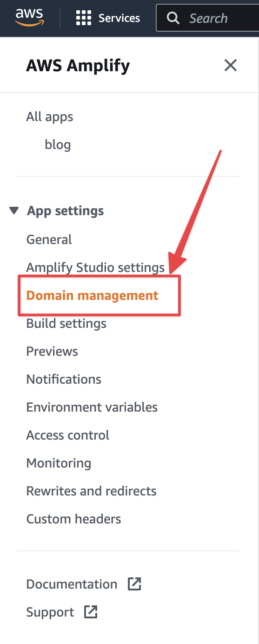
Task: Click the AWS logo icon
Action: 29,18
